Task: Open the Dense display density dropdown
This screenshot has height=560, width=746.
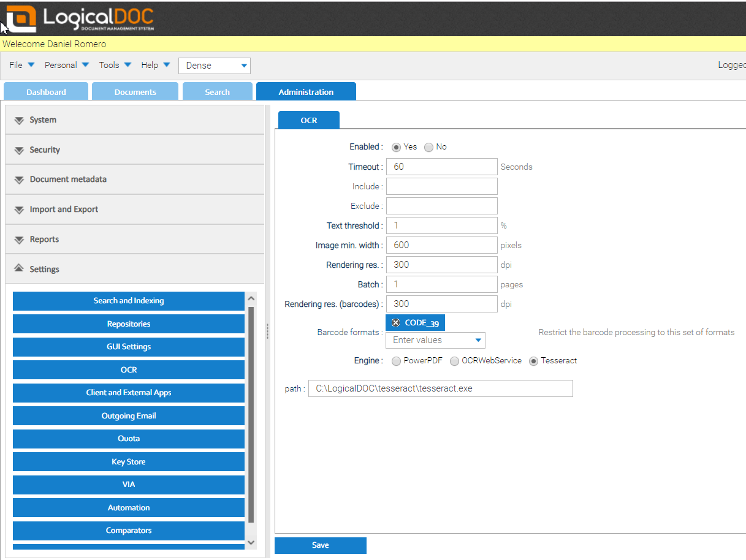Action: (x=214, y=66)
